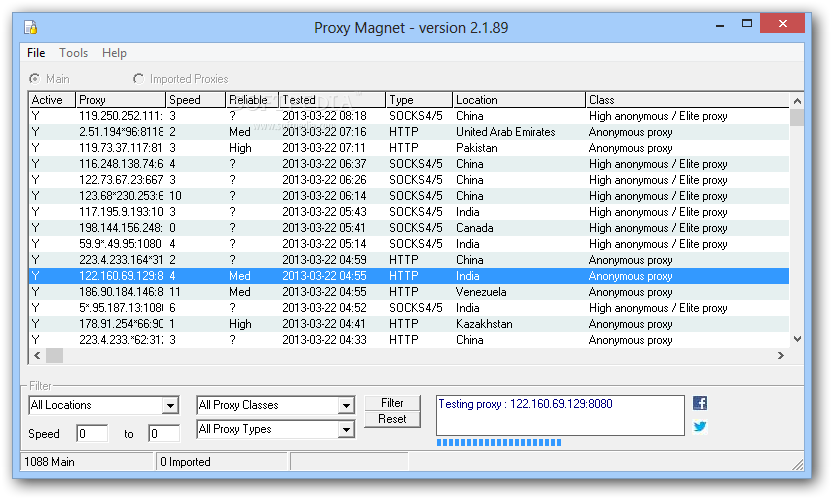
Task: Click the Testing proxy status text box
Action: click(x=560, y=415)
